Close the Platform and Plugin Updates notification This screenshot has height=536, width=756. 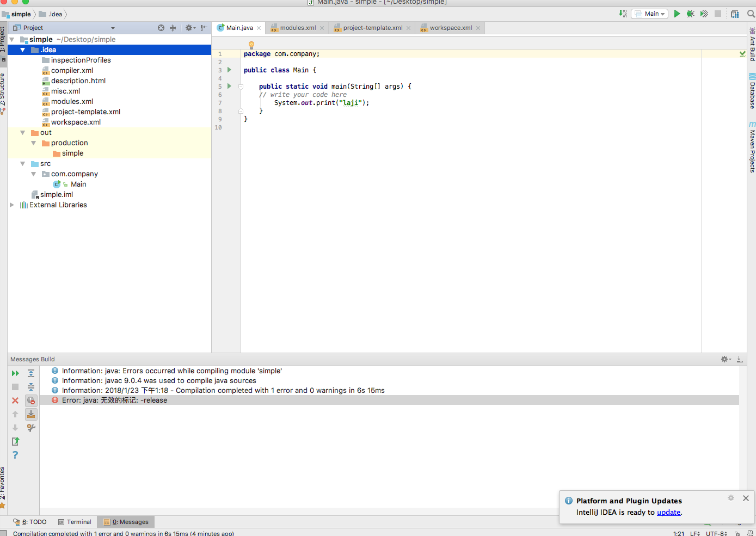(746, 498)
